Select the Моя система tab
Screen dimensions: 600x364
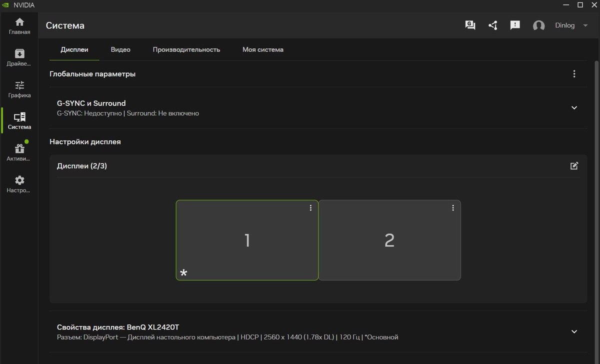click(262, 49)
